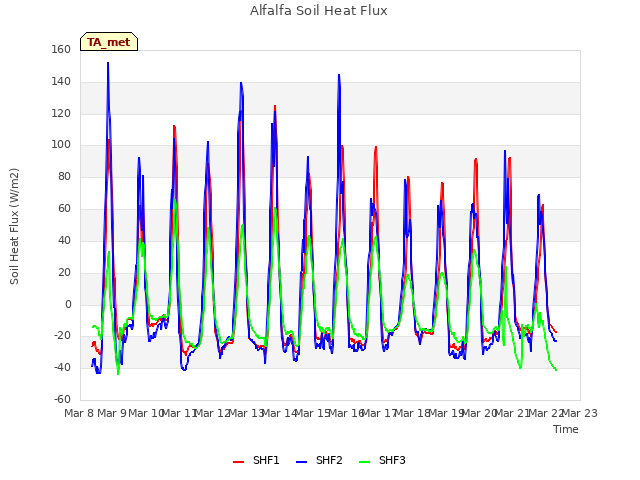Click the x-axis tick label Mar 16
The width and height of the screenshot is (640, 480).
pos(346,413)
